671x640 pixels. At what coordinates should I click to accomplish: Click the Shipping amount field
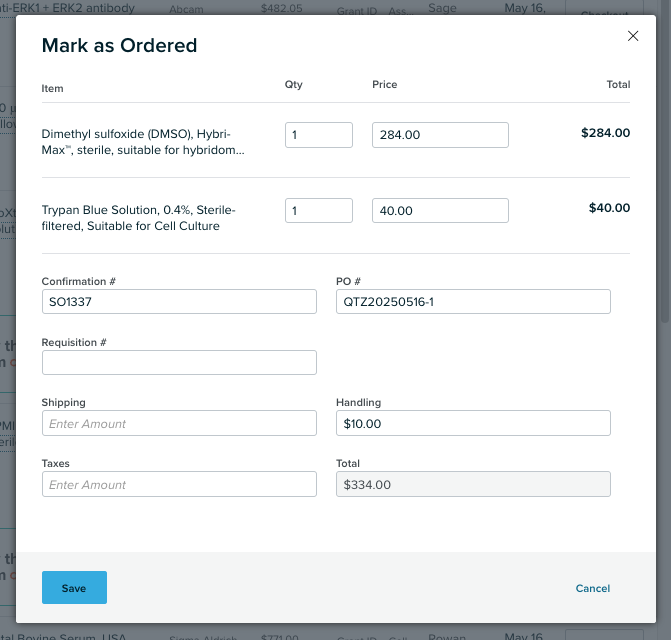coord(179,423)
